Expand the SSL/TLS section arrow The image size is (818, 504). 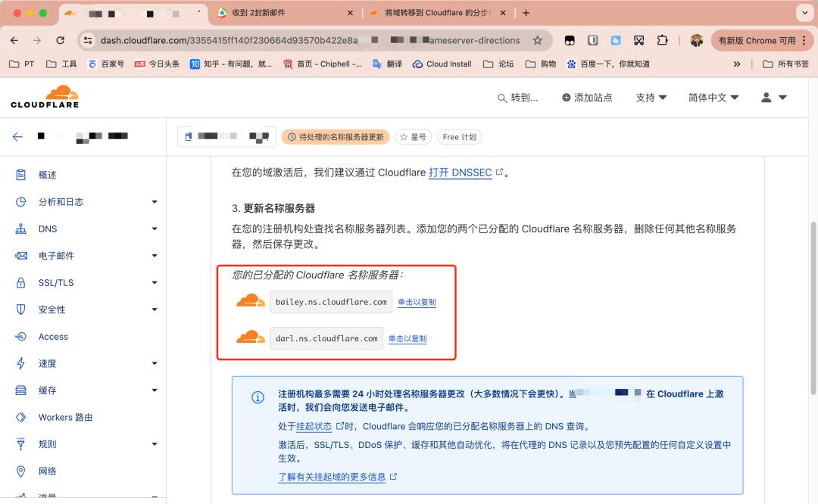pos(155,282)
